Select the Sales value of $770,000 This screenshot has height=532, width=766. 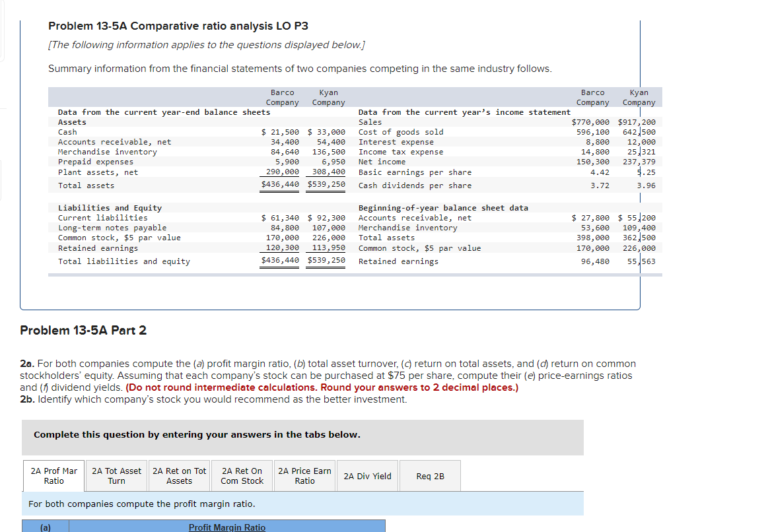tap(592, 121)
